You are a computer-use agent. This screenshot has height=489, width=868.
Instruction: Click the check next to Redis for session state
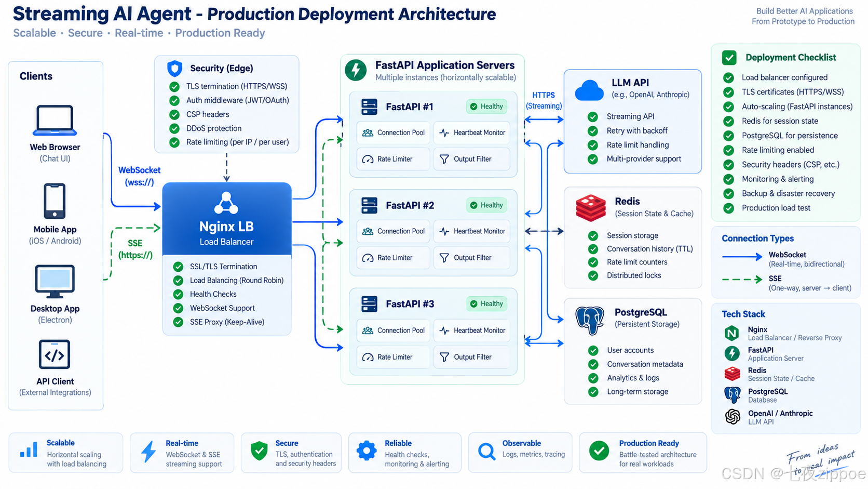(729, 121)
